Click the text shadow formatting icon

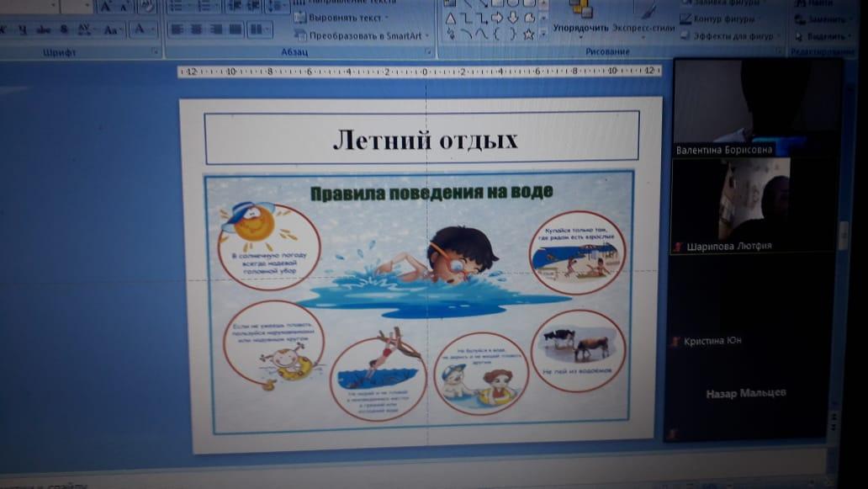[x=64, y=29]
